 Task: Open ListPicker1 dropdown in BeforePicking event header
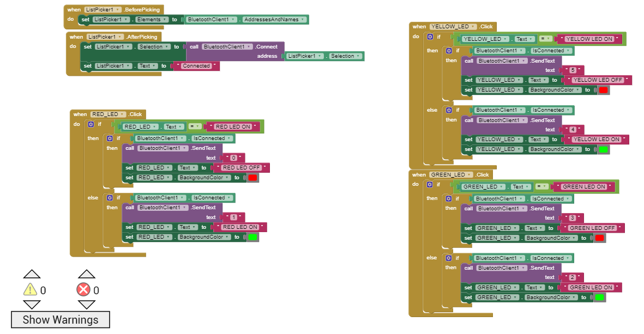pos(103,9)
